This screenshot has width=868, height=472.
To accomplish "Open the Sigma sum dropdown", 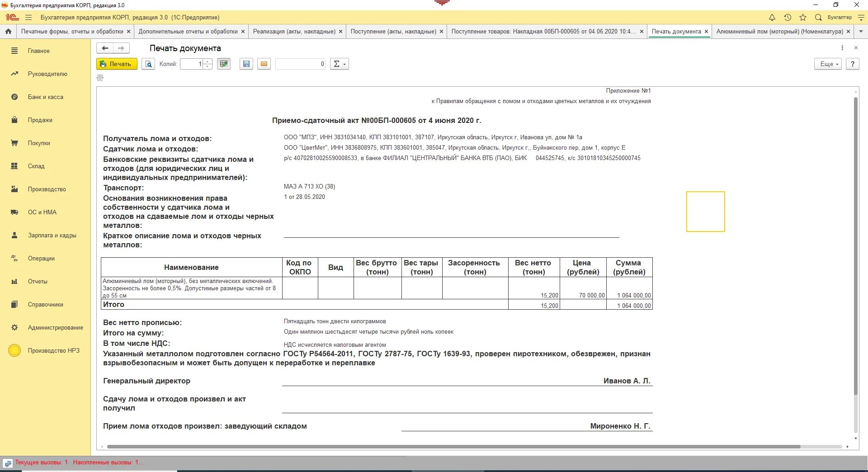I will [x=340, y=64].
